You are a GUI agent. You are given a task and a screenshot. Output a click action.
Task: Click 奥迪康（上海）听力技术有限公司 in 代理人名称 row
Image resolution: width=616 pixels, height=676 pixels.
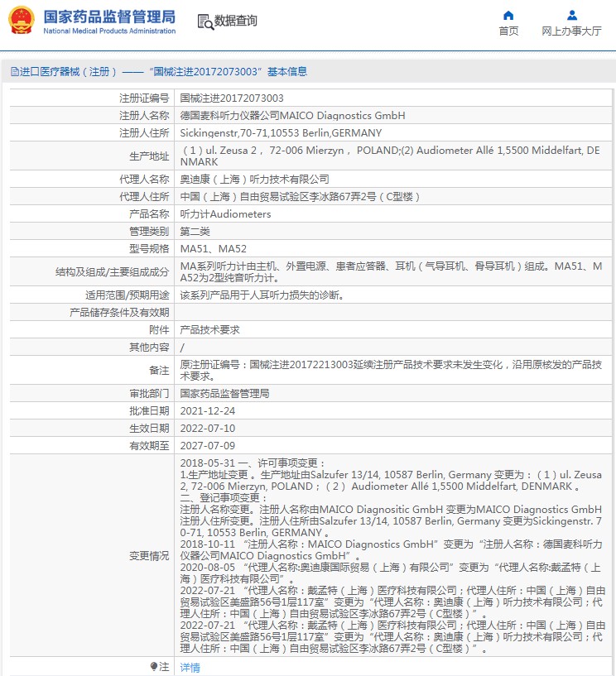coord(254,180)
